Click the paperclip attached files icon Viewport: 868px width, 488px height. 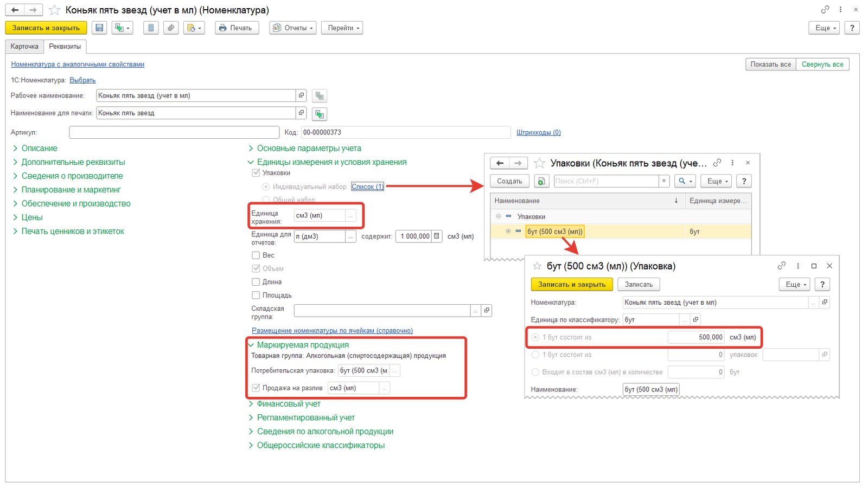pos(171,28)
